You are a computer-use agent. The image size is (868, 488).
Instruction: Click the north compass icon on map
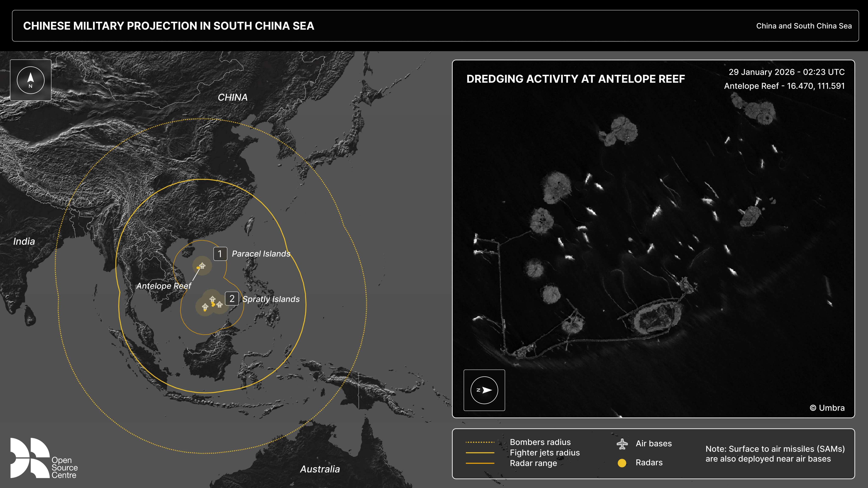coord(31,80)
